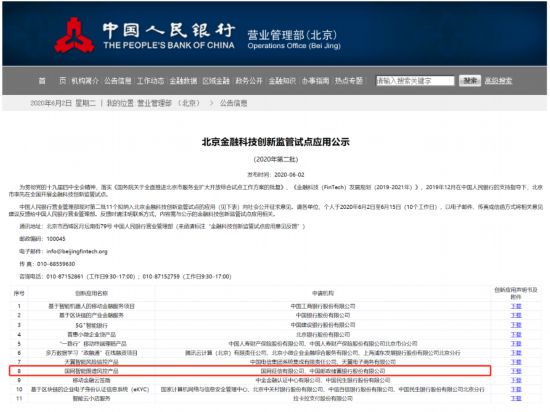
Task: Click the 序号 column header
Action: tap(19, 293)
